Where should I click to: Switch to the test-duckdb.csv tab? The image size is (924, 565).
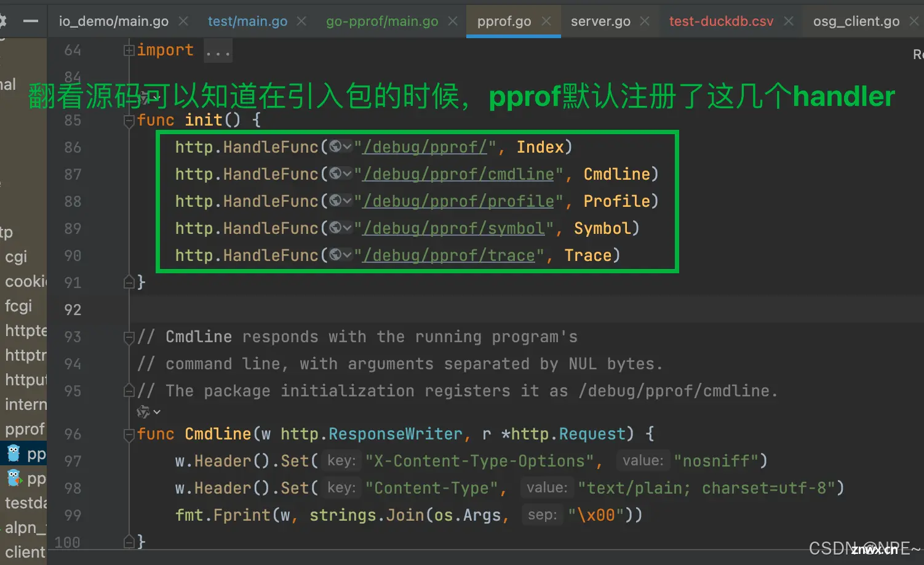tap(721, 22)
